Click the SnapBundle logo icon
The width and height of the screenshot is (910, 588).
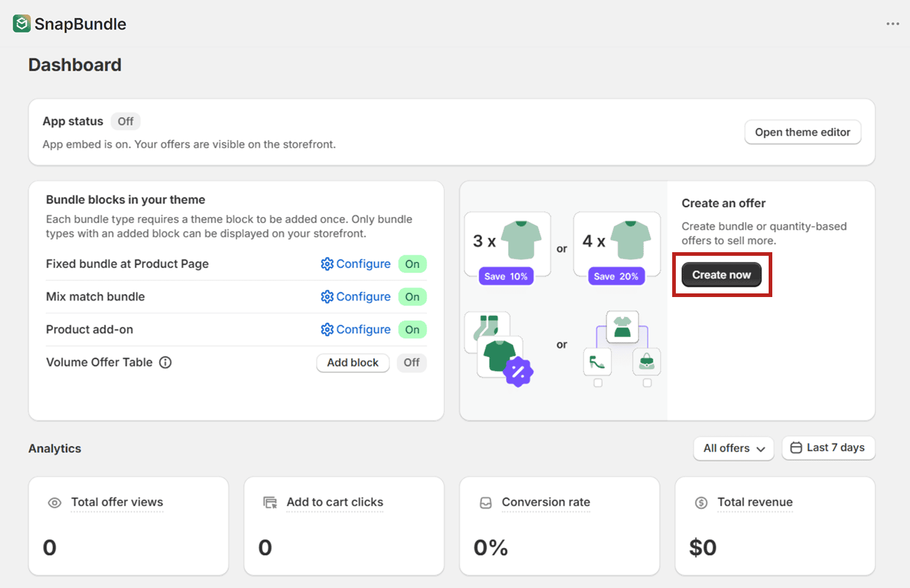tap(22, 24)
